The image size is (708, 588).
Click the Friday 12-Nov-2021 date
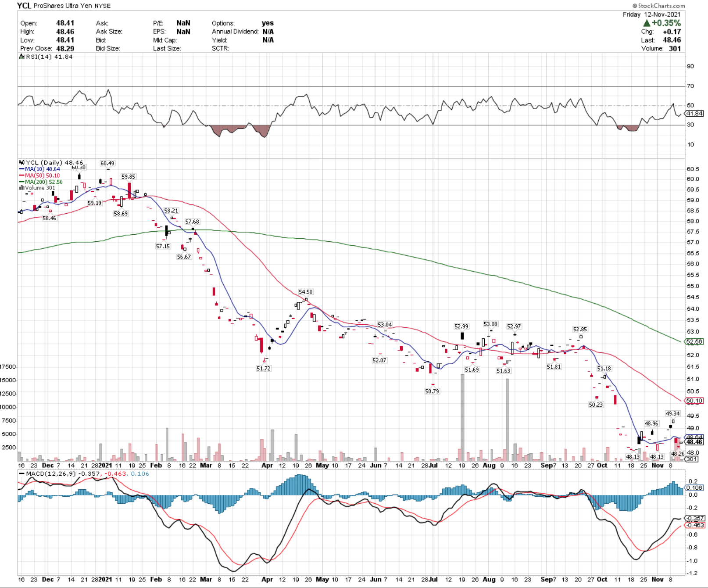(x=651, y=14)
